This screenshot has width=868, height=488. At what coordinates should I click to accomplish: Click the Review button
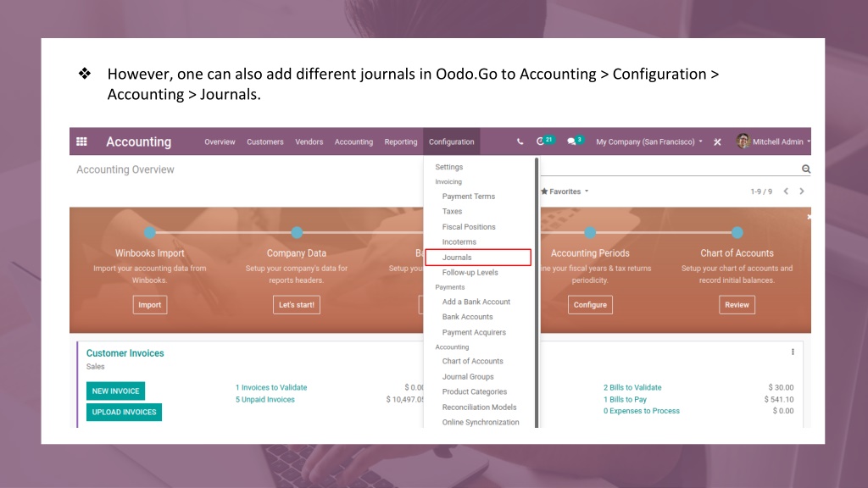(737, 305)
